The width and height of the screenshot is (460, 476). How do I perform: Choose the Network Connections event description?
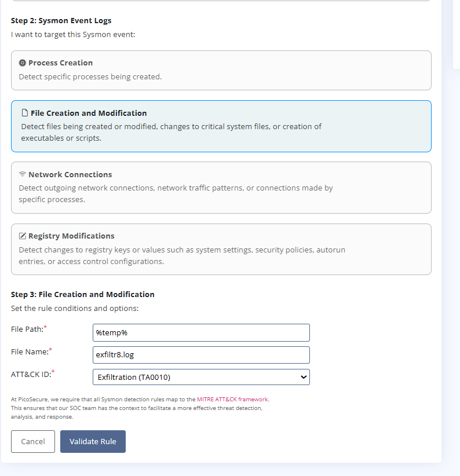tap(176, 193)
